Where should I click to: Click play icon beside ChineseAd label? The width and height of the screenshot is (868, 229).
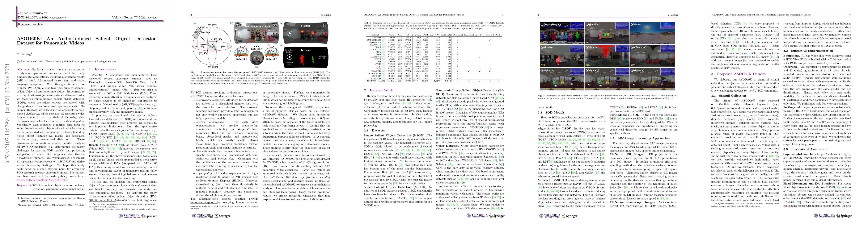point(633,48)
